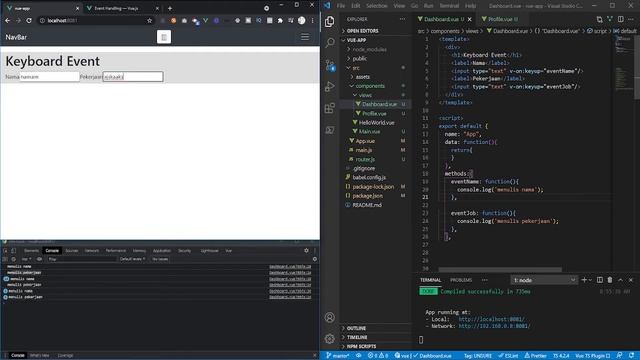Expand the assets folder
Image resolution: width=640 pixels, height=360 pixels.
375,77
